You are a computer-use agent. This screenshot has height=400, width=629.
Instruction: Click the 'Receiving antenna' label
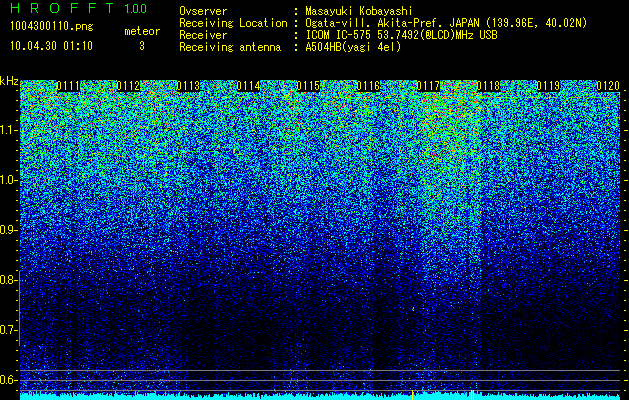pyautogui.click(x=230, y=47)
